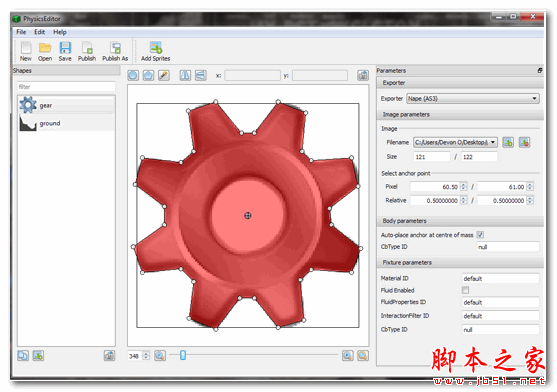Open the Edit menu
Image resolution: width=557 pixels, height=392 pixels.
point(39,32)
